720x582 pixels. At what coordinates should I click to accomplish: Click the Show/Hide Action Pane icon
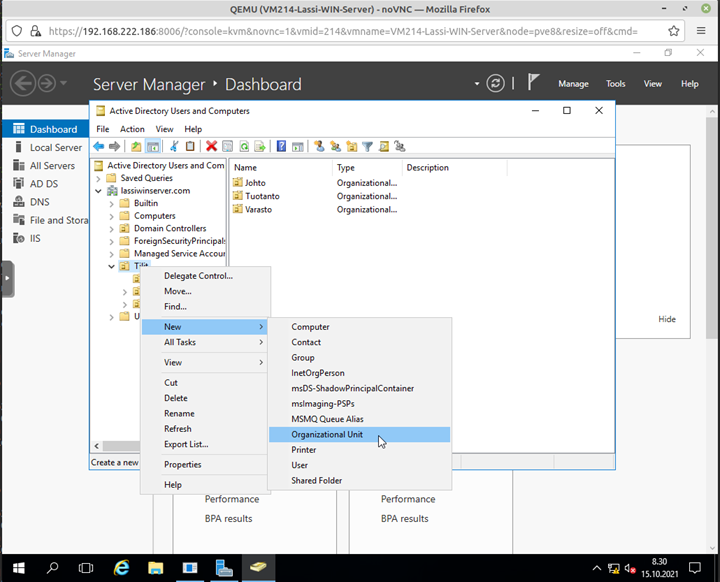click(298, 147)
